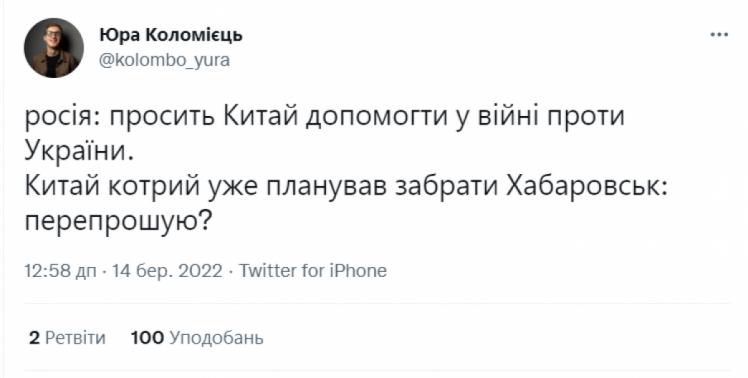View the Уподобань likes list
This screenshot has width=748, height=378.
[216, 338]
